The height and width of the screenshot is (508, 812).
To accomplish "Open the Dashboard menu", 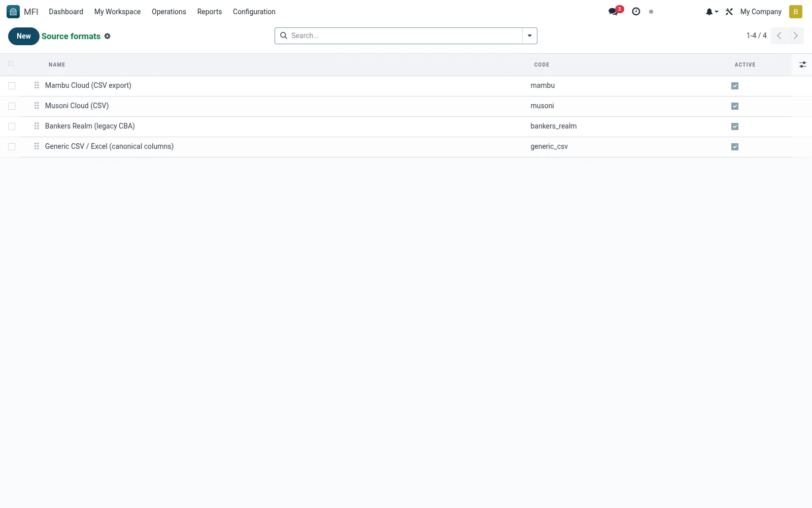I will point(66,12).
